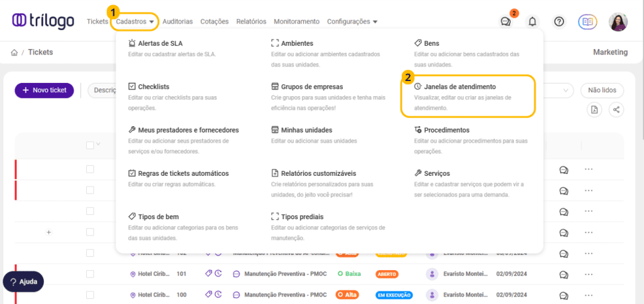Viewport: 644px width, 304px height.
Task: Click the share icon below Não lidos
Action: (x=616, y=110)
